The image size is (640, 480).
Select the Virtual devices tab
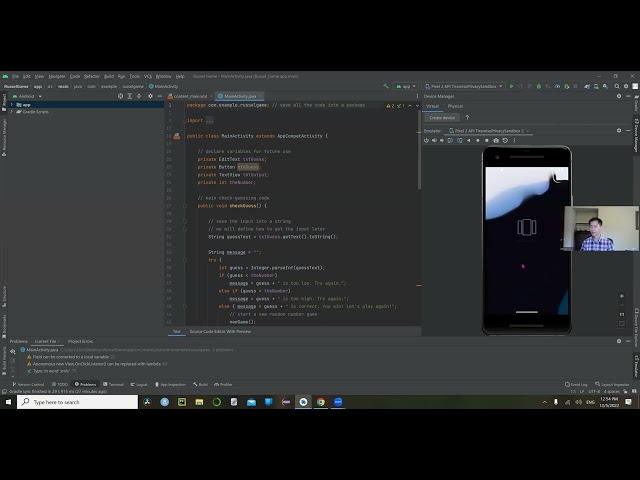[432, 106]
